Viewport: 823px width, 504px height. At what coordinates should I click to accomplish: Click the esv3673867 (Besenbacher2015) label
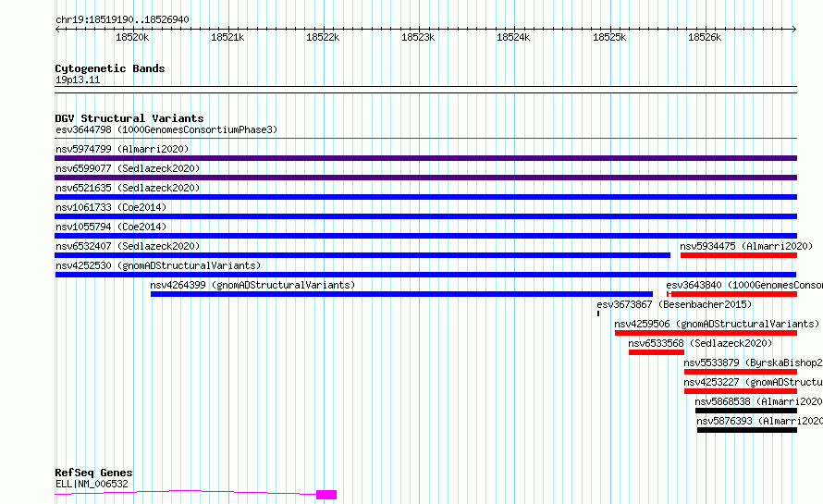point(674,304)
